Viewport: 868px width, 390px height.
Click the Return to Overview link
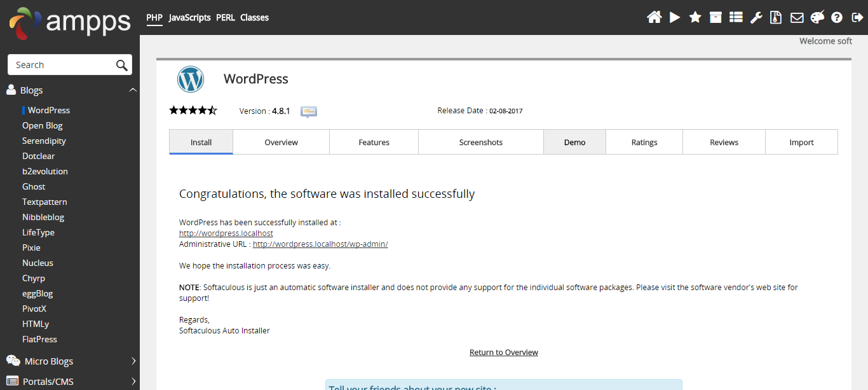tap(504, 352)
